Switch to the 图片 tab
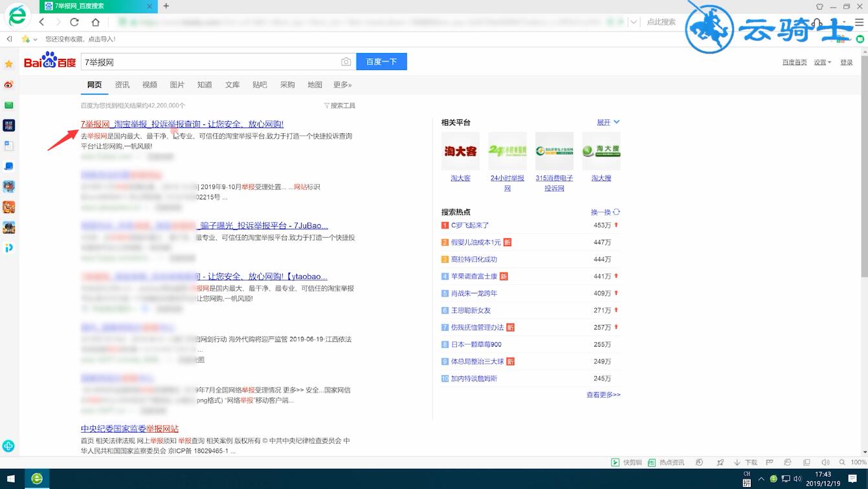Image resolution: width=868 pixels, height=489 pixels. (177, 85)
